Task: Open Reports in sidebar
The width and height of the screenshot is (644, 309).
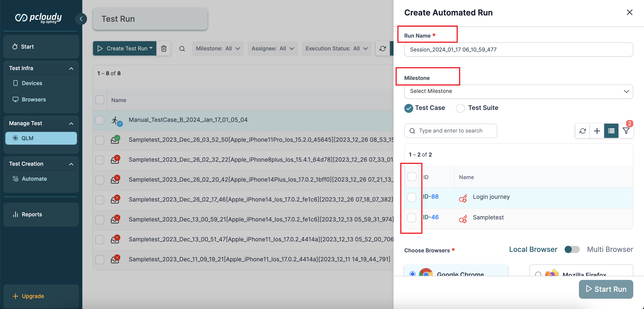Action: (32, 214)
